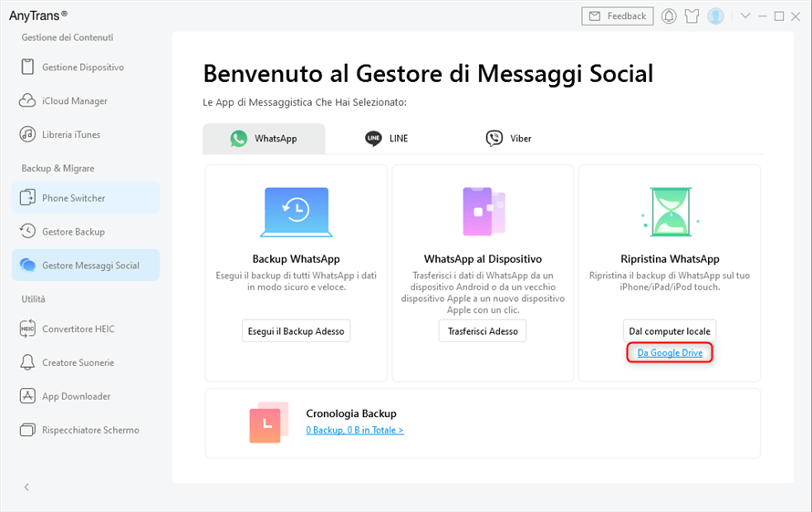Click the Ripristina WhatsApp hourglass illustration
Image resolution: width=812 pixels, height=512 pixels.
pos(671,212)
